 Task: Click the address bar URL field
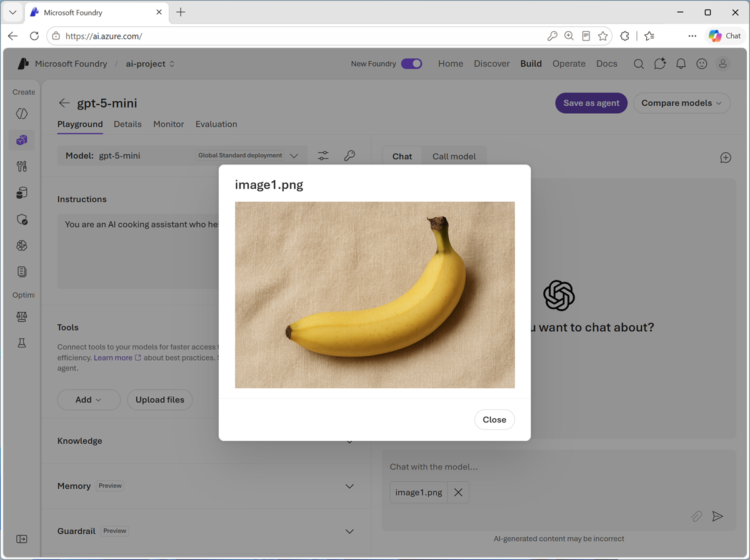pos(300,36)
